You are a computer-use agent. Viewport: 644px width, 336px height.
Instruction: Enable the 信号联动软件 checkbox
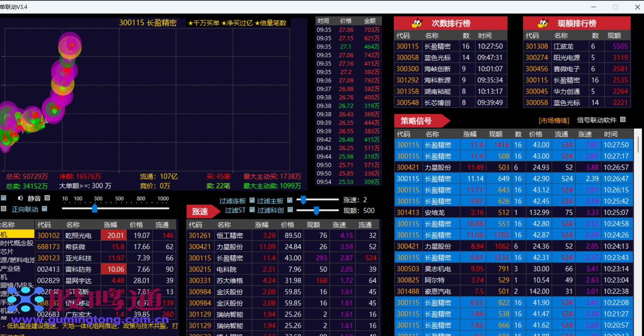[623, 120]
